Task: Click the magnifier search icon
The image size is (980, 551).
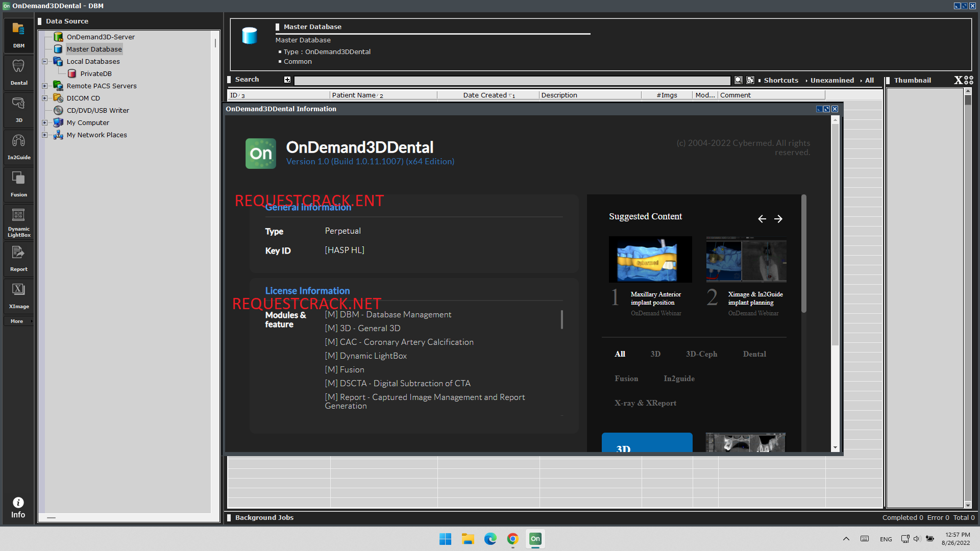Action: click(x=738, y=80)
